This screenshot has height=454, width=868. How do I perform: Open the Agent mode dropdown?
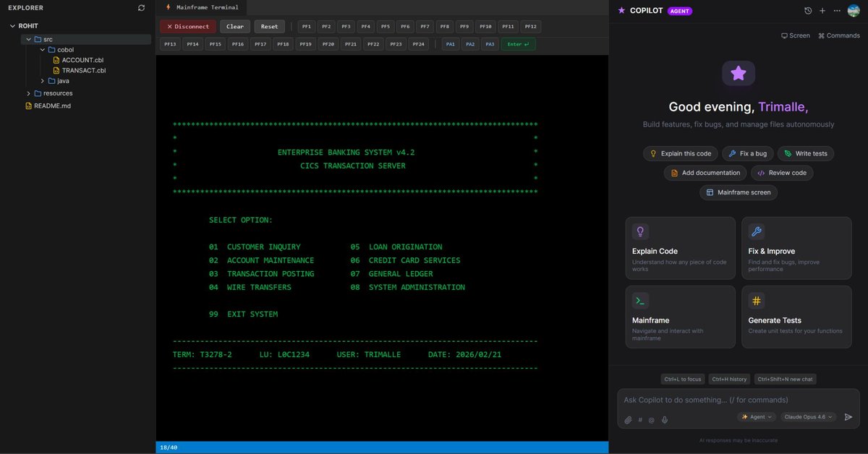click(757, 417)
